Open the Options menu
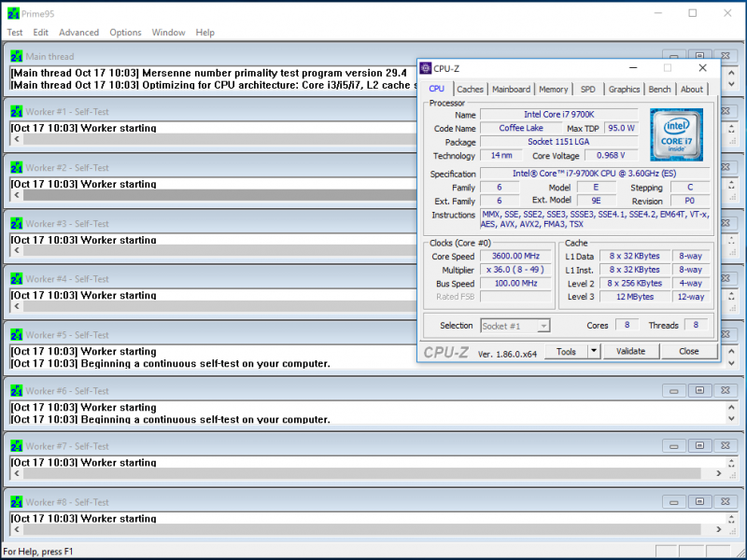This screenshot has width=747, height=560. [125, 33]
